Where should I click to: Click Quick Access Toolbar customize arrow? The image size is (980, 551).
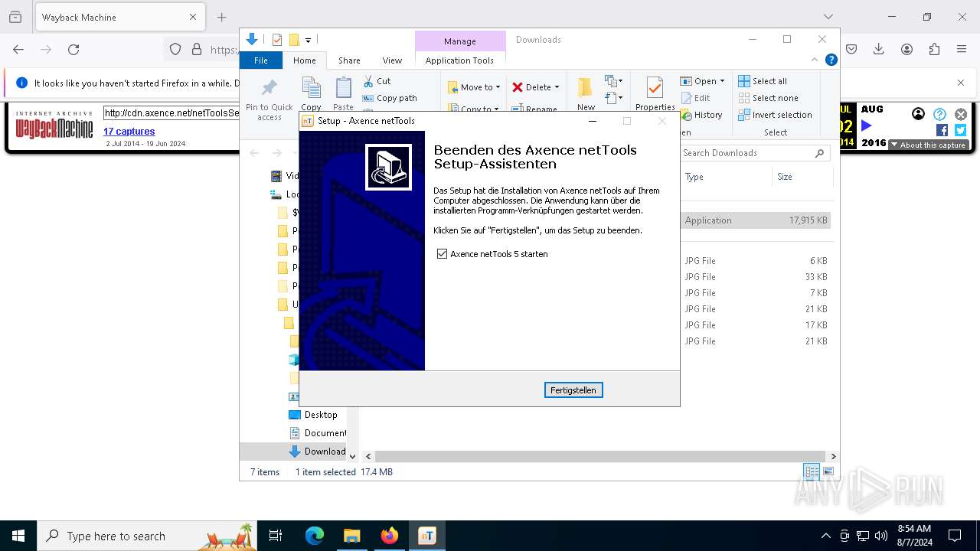[308, 40]
